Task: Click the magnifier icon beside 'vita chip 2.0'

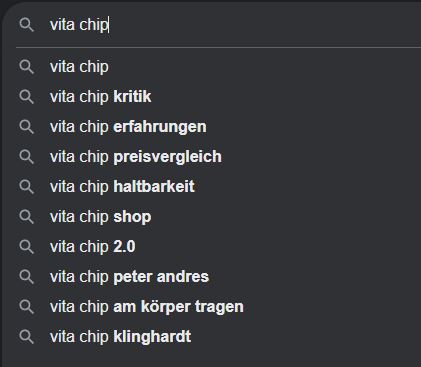Action: pyautogui.click(x=26, y=247)
